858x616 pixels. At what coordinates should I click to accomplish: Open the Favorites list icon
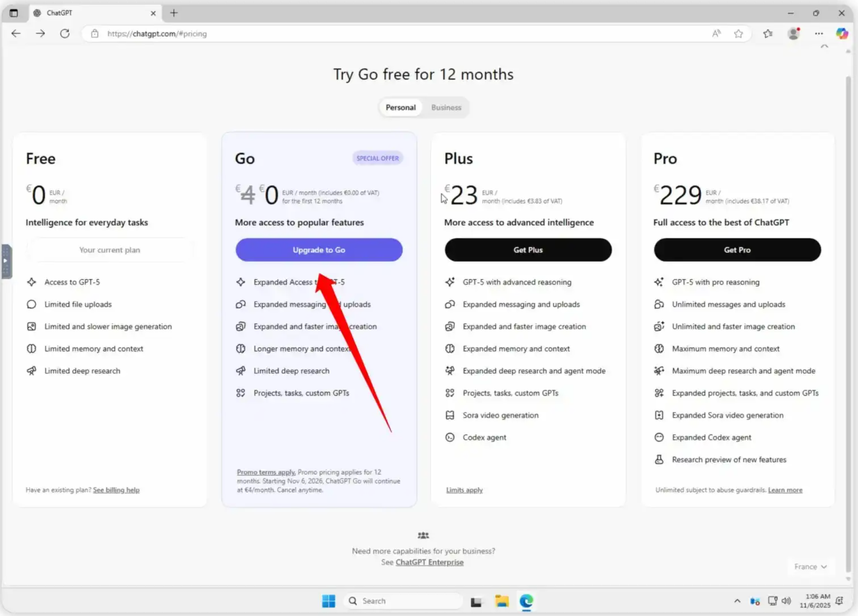click(768, 33)
